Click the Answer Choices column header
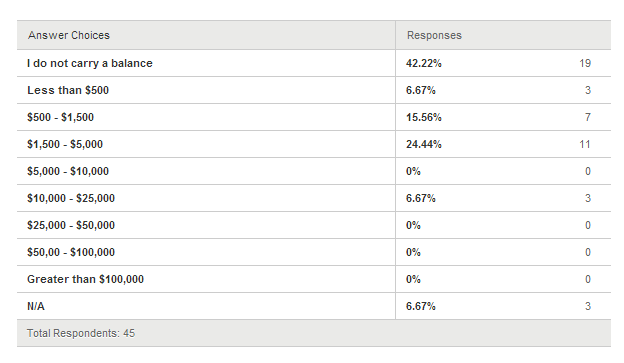Viewport: 624px width, 363px height. (69, 35)
